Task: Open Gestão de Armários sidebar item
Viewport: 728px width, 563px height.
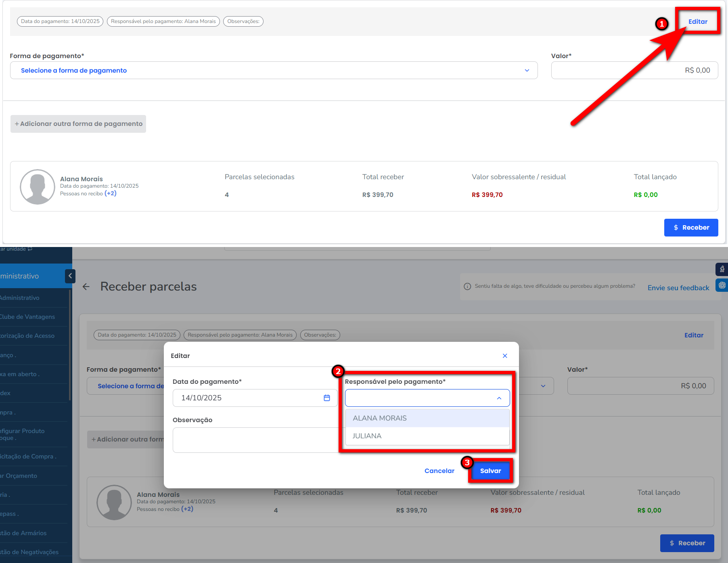Action: [x=23, y=533]
